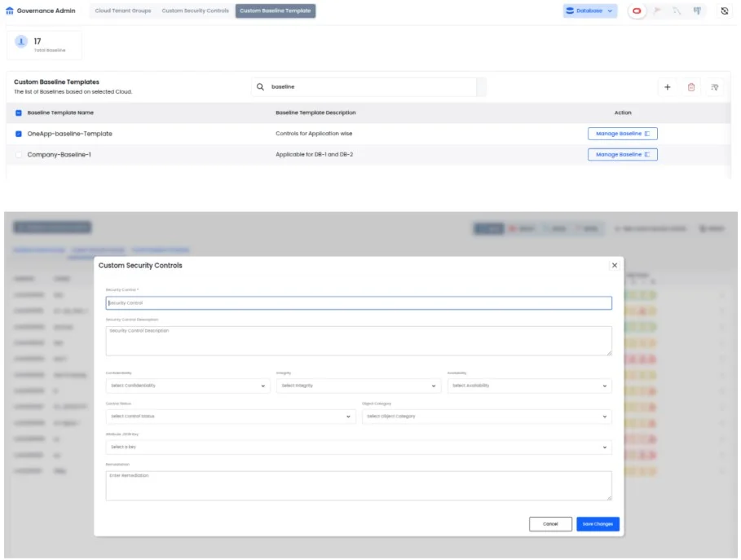Click the refresh sync icon at top right
741x560 pixels.
pyautogui.click(x=724, y=11)
